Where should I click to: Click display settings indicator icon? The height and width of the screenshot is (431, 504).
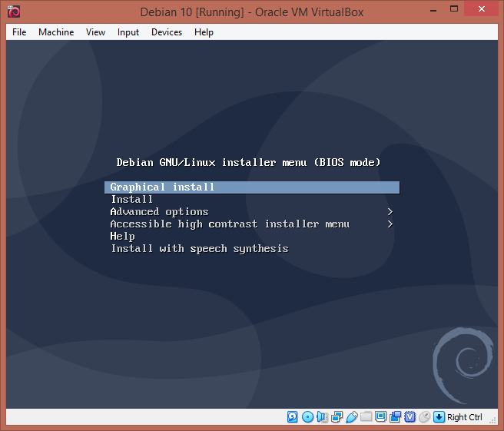click(381, 417)
